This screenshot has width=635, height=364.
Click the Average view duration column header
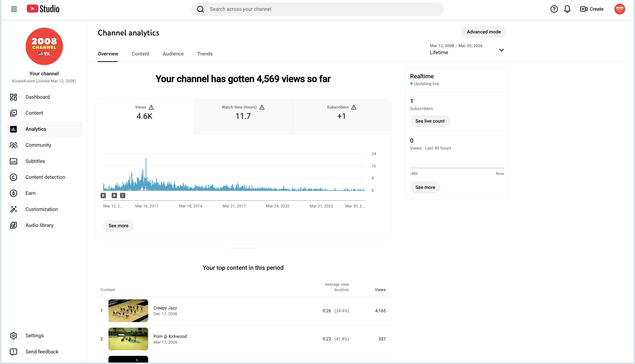(337, 287)
